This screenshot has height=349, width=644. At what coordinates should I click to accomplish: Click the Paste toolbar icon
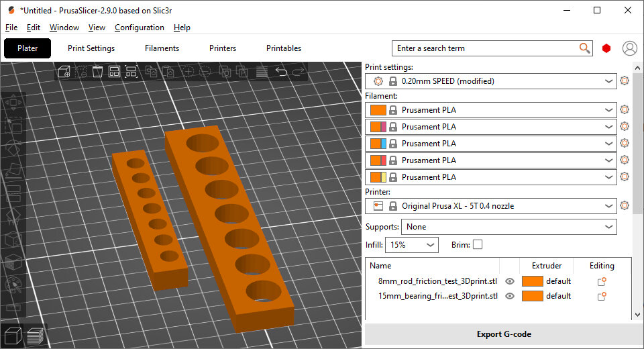[168, 72]
